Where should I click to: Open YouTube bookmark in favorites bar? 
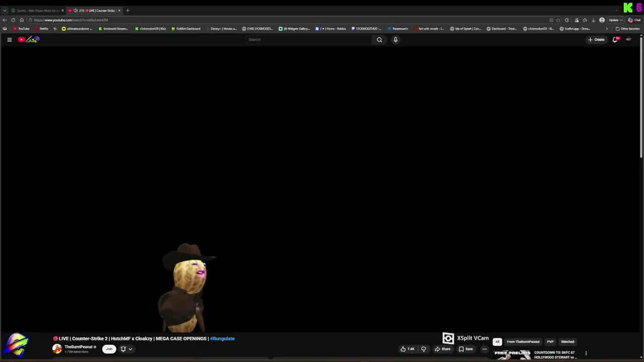pyautogui.click(x=21, y=29)
